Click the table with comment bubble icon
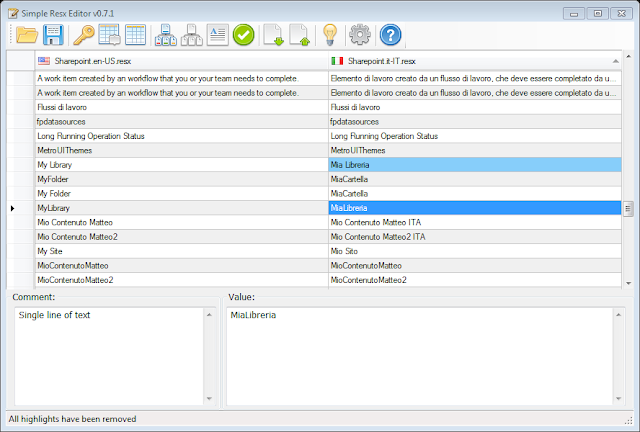The width and height of the screenshot is (640, 432). coord(109,35)
